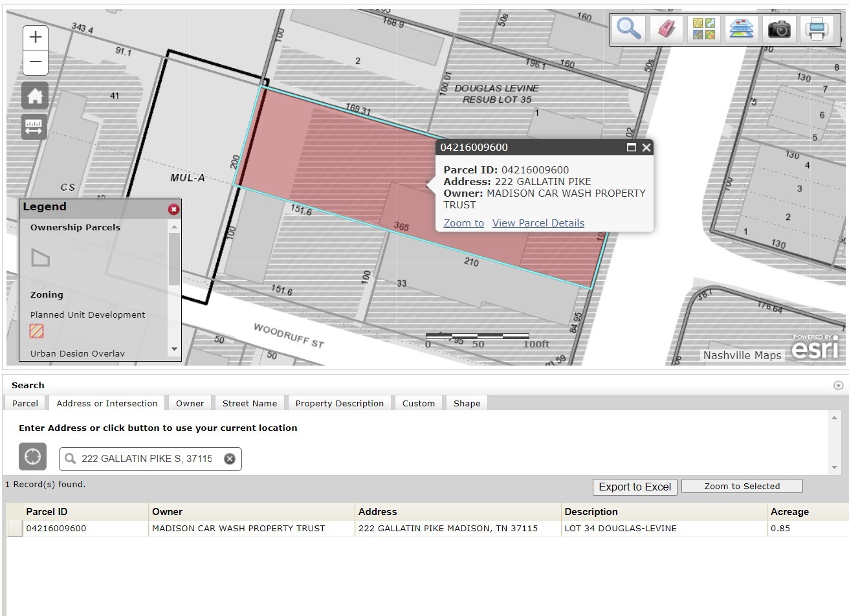Click the WOODRUFF ST street label
Screen dimensions: 849x616
288,335
